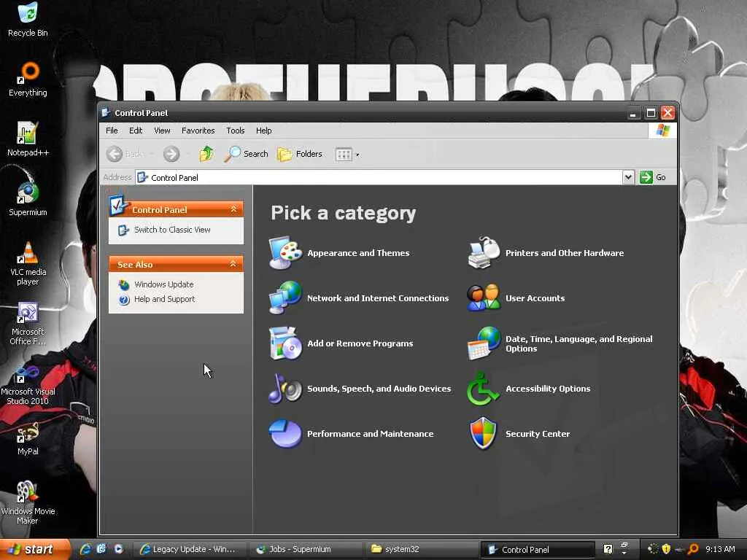Select the Recycle Bin desktop icon

[x=28, y=20]
